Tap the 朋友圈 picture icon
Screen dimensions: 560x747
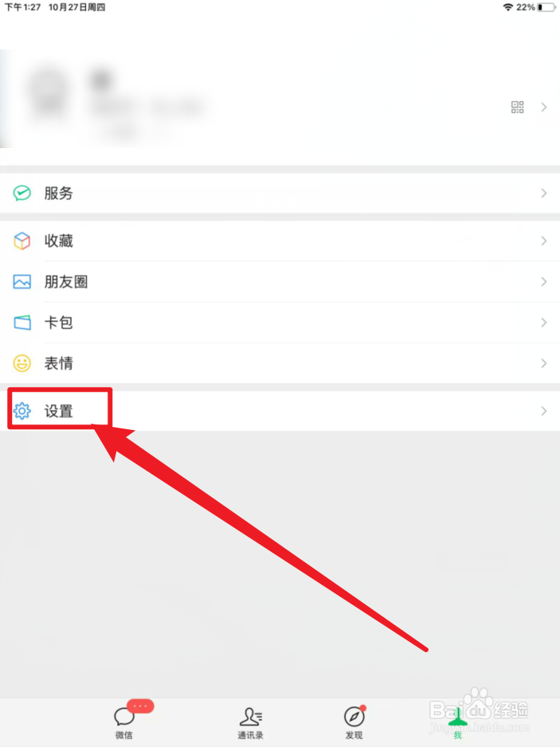point(22,282)
